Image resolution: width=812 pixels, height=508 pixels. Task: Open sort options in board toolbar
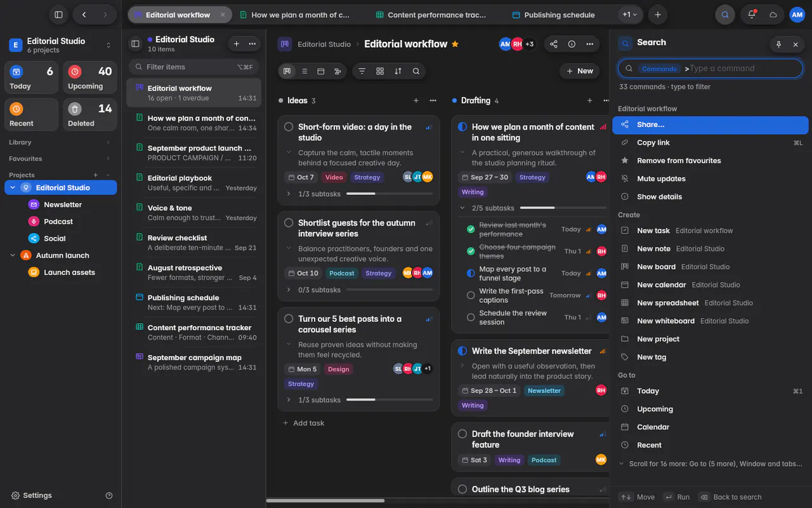[398, 71]
